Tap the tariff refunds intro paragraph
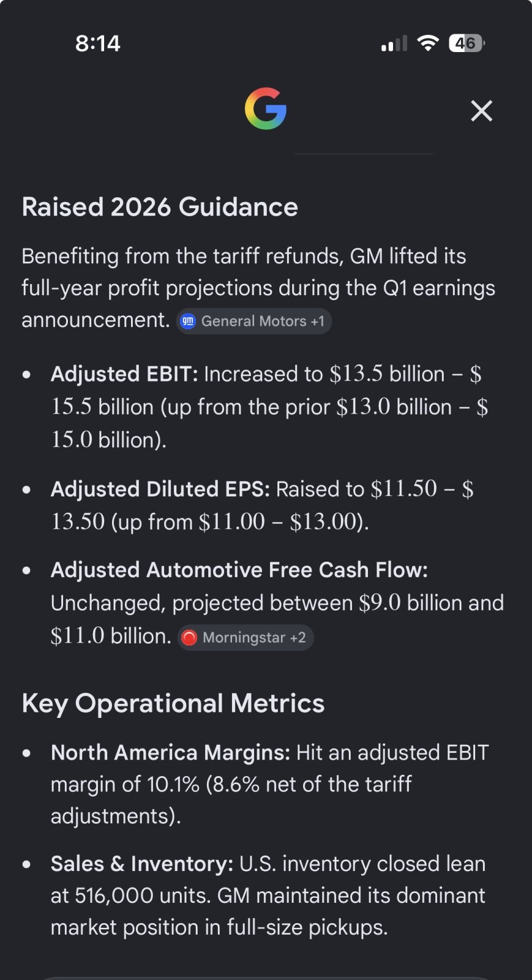Image resolution: width=532 pixels, height=980 pixels. pyautogui.click(x=258, y=288)
